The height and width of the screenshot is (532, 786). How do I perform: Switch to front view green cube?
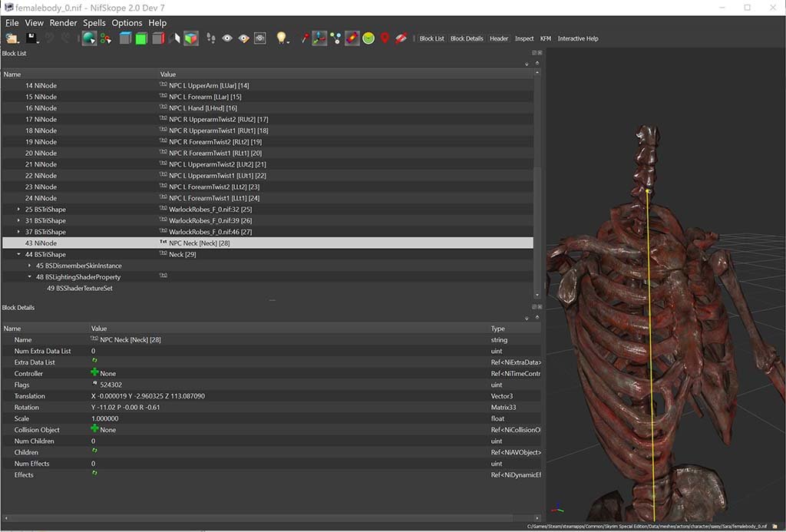pos(141,38)
